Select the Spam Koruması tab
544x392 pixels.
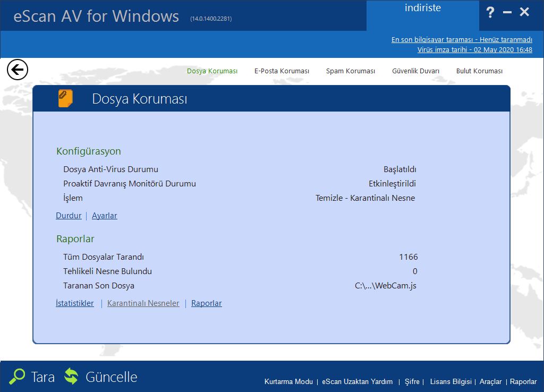(351, 71)
